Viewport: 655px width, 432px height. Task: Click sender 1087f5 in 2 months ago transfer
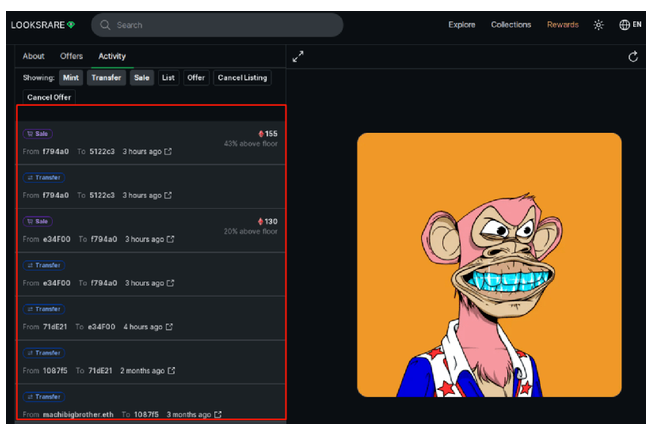(55, 371)
